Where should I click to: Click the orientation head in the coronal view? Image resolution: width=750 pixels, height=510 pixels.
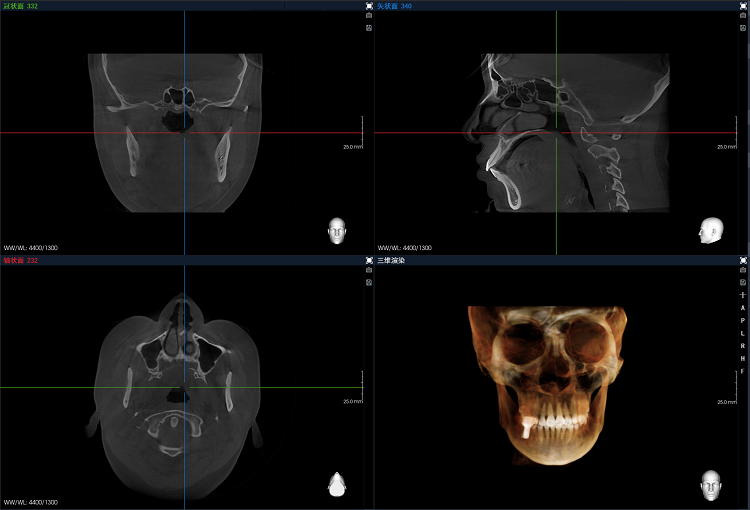(x=337, y=231)
